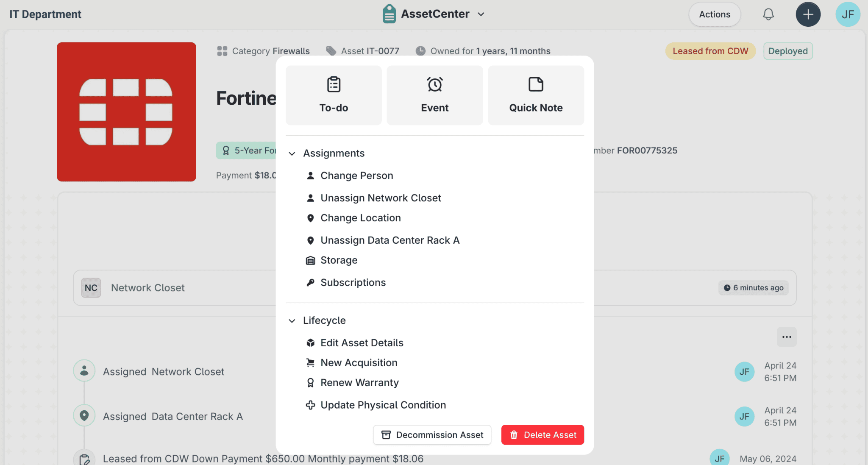
Task: Open the notifications bell
Action: click(768, 14)
